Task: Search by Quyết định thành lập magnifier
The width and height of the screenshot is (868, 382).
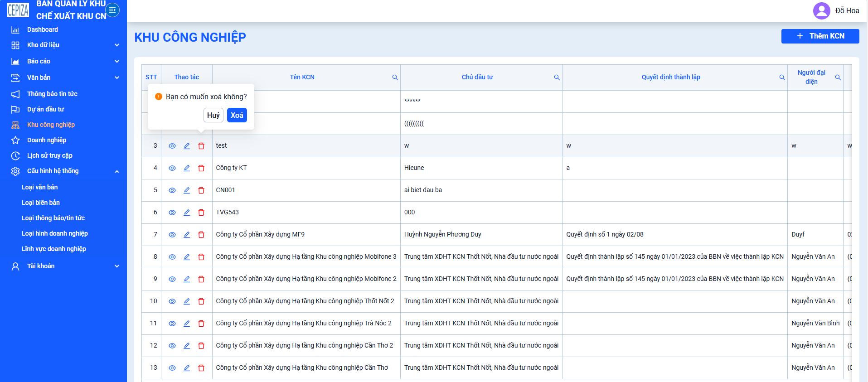Action: click(782, 77)
